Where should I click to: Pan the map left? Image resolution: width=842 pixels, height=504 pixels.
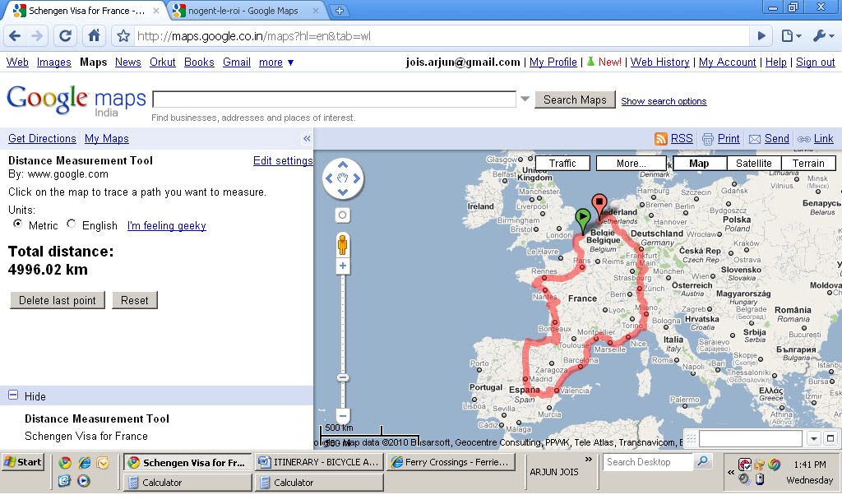coord(329,178)
